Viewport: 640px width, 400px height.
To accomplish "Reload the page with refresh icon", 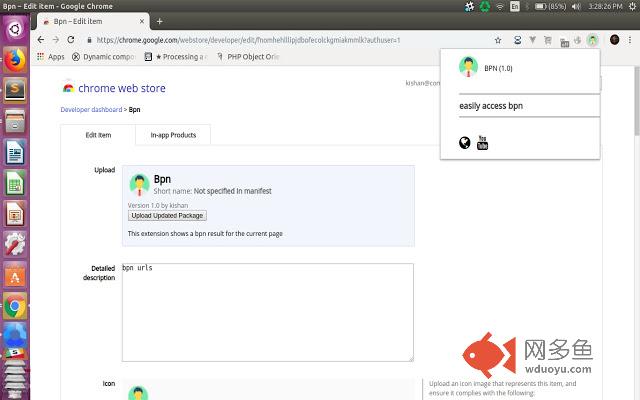I will [x=71, y=40].
